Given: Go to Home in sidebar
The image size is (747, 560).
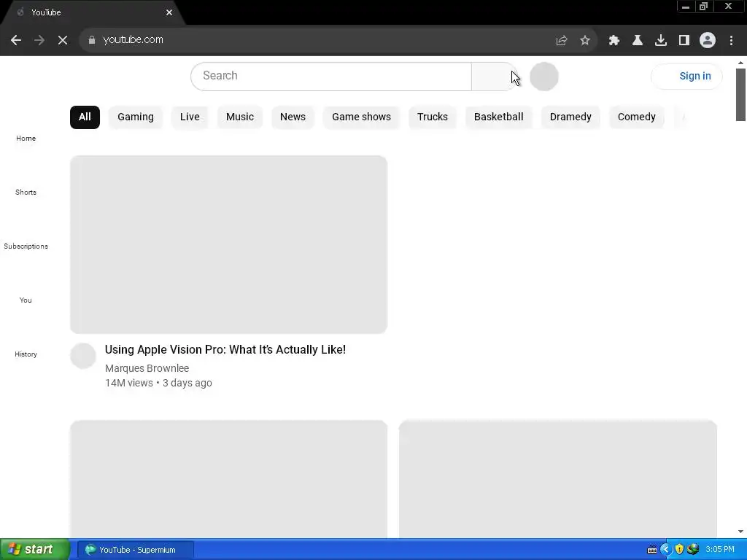Looking at the screenshot, I should [26, 138].
